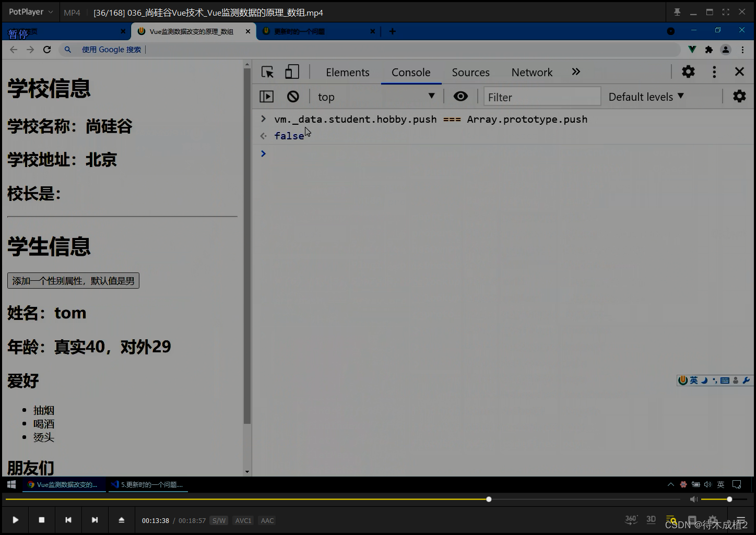Click the IME toolbar soft keyboard icon

(x=725, y=381)
